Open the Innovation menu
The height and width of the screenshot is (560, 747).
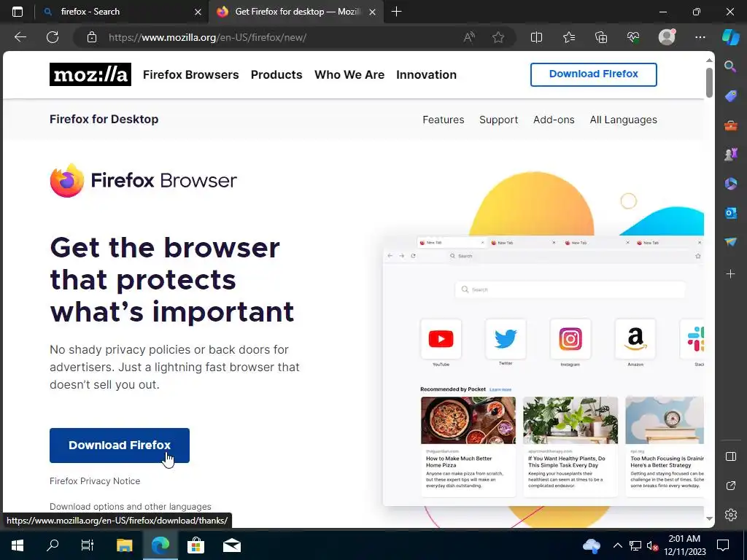[x=426, y=75]
